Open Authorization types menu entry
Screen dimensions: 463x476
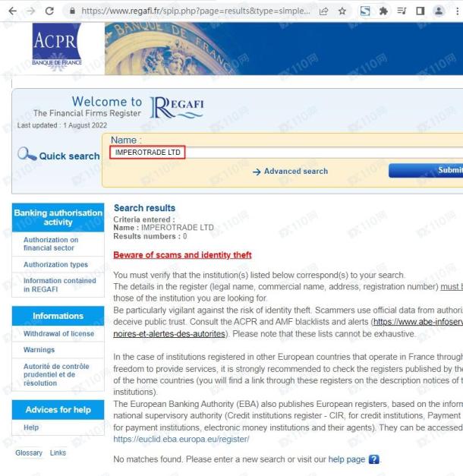55,265
